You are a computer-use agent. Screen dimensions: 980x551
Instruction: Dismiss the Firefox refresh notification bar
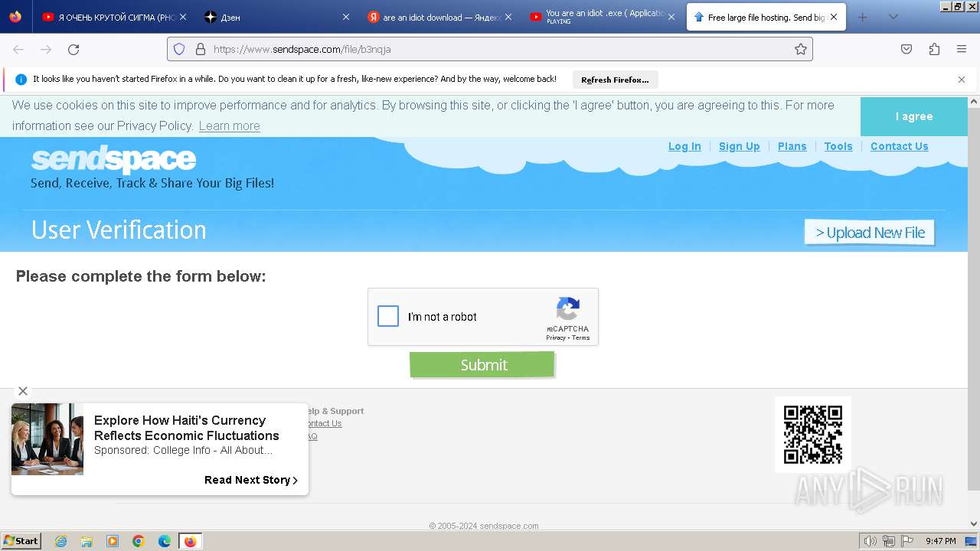coord(962,80)
